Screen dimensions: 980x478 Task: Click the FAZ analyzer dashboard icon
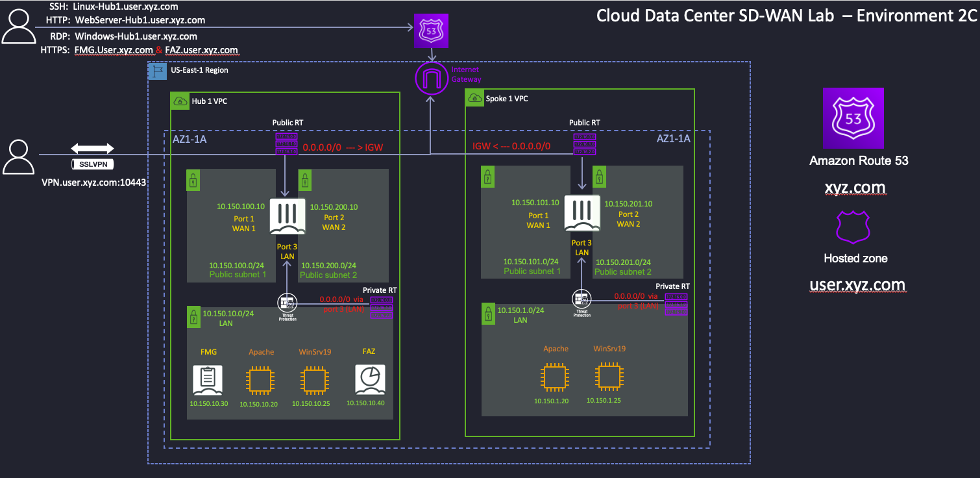369,380
